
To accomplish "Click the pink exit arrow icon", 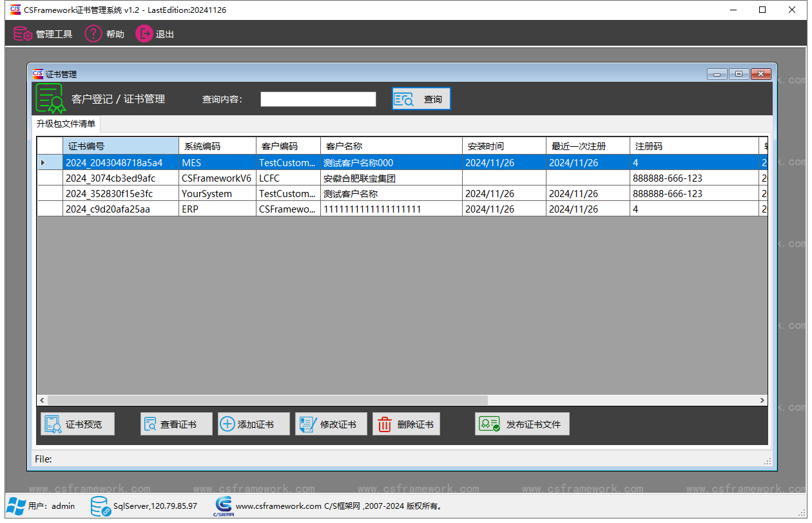I will (x=144, y=33).
